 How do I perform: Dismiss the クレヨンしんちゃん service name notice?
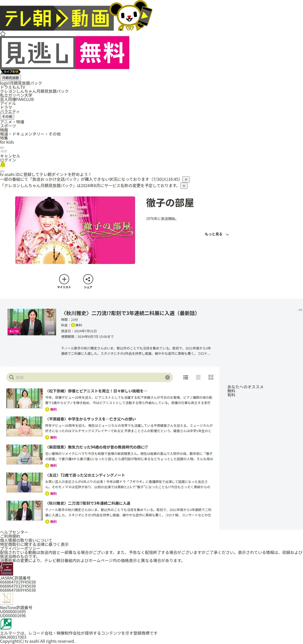184,186
